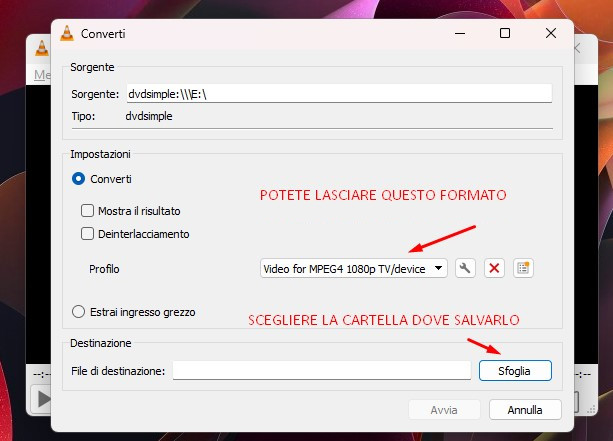
Task: Click the Avvia button
Action: pyautogui.click(x=443, y=410)
